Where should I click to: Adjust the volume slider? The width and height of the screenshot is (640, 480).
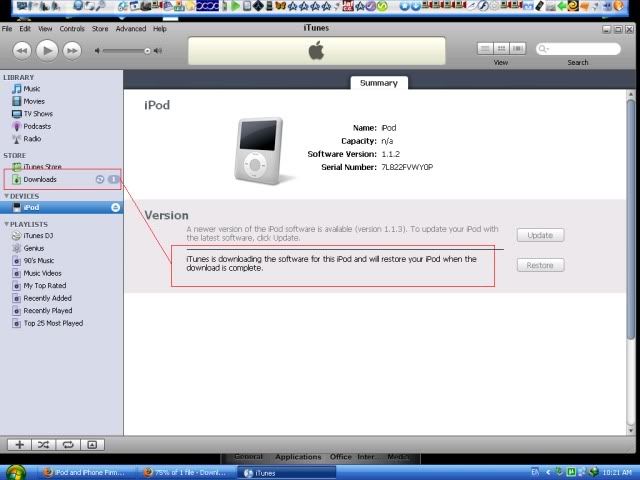point(147,50)
